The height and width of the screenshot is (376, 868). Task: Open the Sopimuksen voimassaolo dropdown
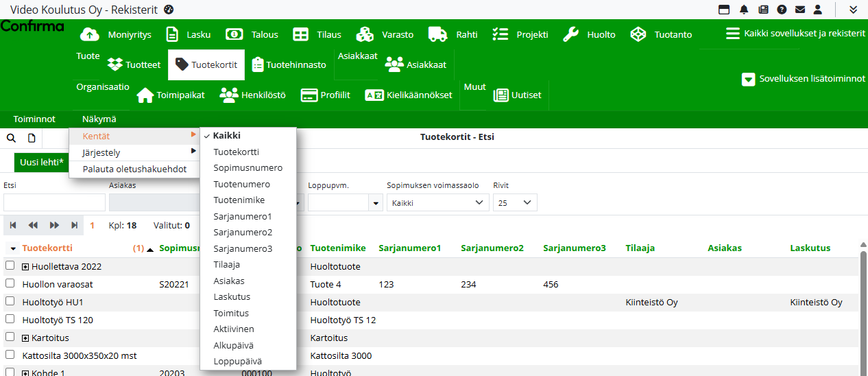click(437, 202)
